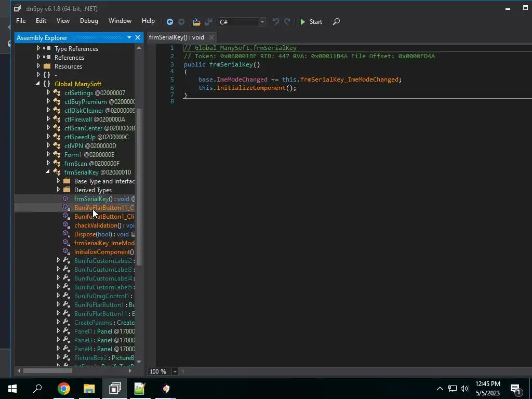Click the Form1 class icon
This screenshot has width=532, height=399.
click(x=57, y=154)
